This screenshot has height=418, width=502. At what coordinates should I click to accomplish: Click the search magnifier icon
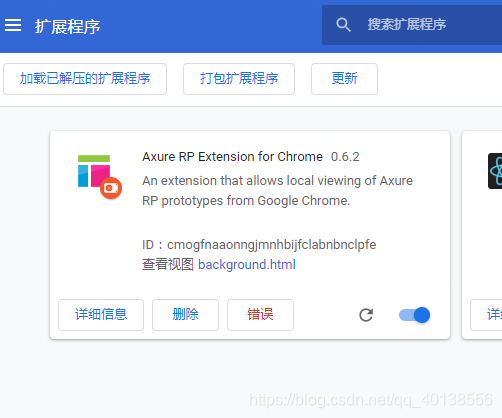343,25
